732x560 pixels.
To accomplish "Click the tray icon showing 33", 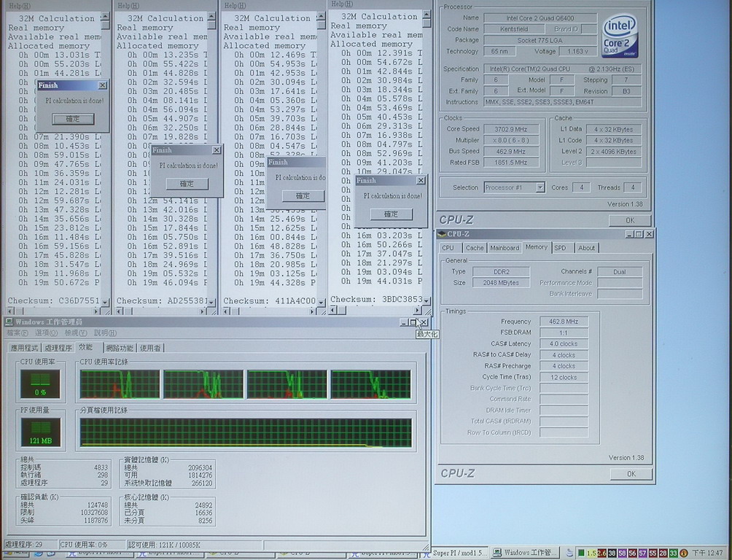I will 673,553.
